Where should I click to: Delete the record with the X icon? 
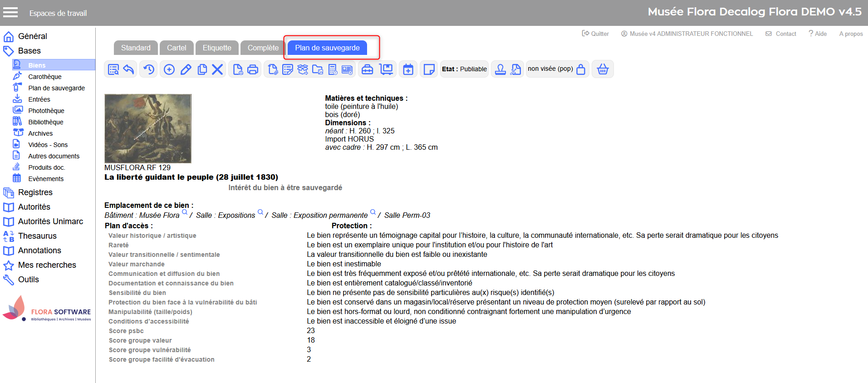coord(217,69)
